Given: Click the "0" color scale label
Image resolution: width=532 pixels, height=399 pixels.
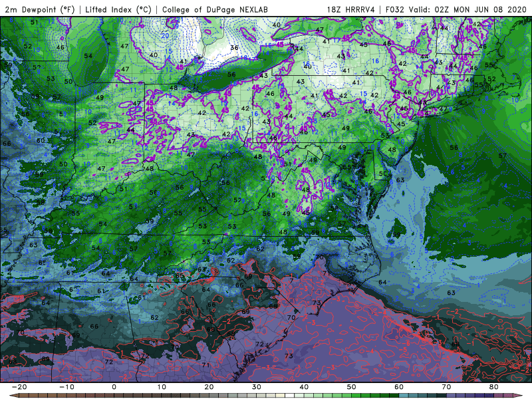Looking at the screenshot, I should tap(114, 387).
